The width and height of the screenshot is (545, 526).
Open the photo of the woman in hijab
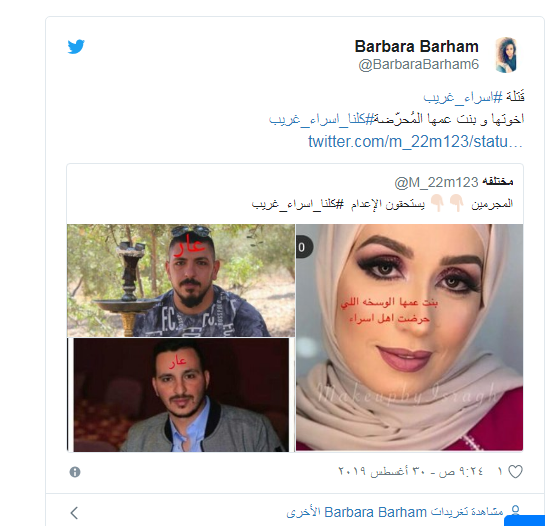click(409, 337)
